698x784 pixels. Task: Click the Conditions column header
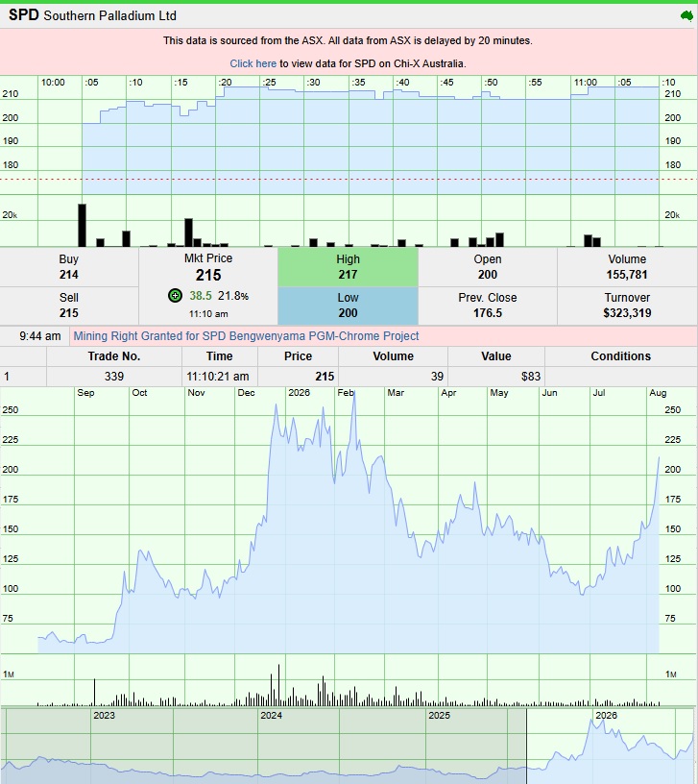[x=620, y=356]
